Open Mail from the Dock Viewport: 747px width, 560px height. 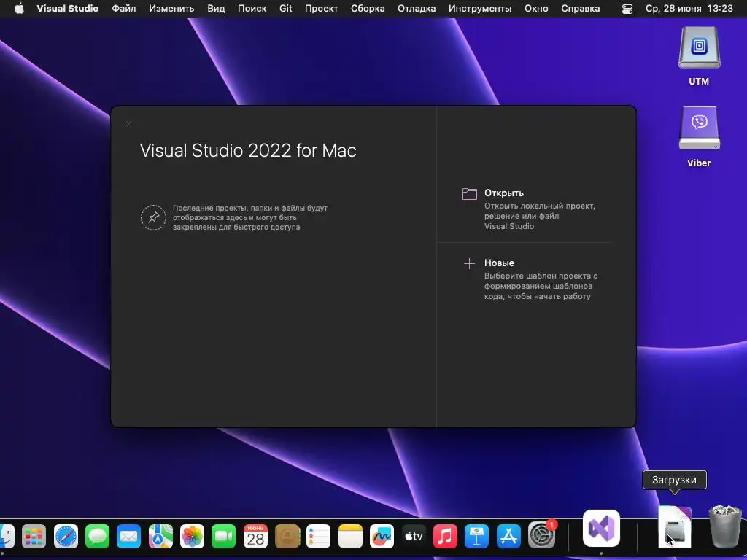pos(128,537)
